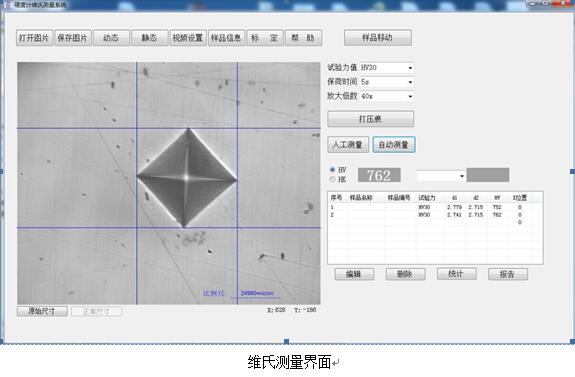The image size is (575, 377).
Task: Open the 帮助 help button
Action: click(x=304, y=38)
